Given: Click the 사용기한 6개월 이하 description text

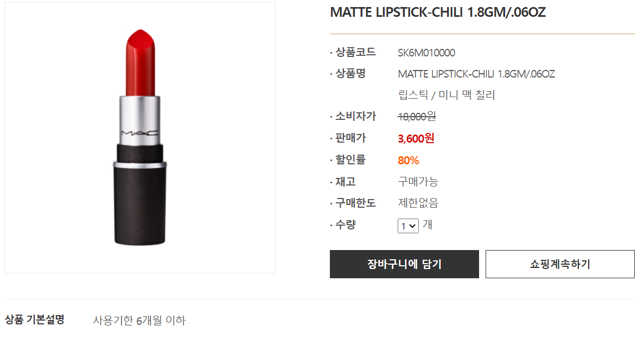Looking at the screenshot, I should tap(139, 320).
